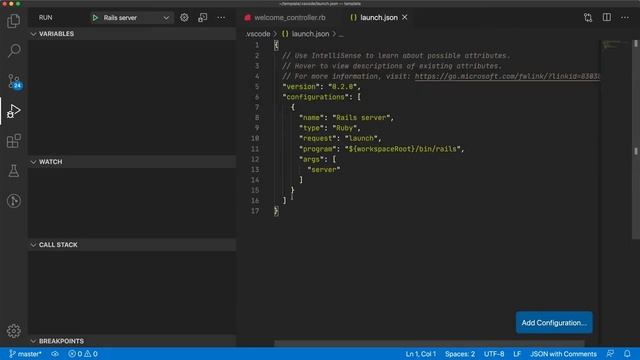The width and height of the screenshot is (640, 360).
Task: Click the "server" argument text
Action: coord(324,170)
